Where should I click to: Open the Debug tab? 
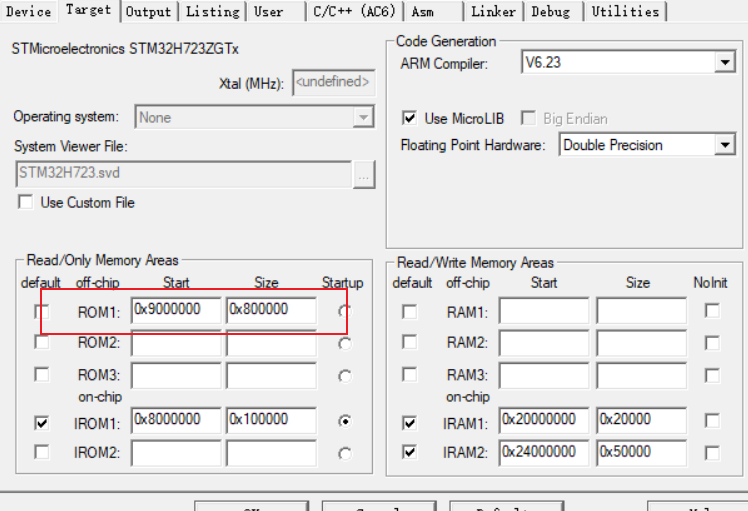[551, 11]
